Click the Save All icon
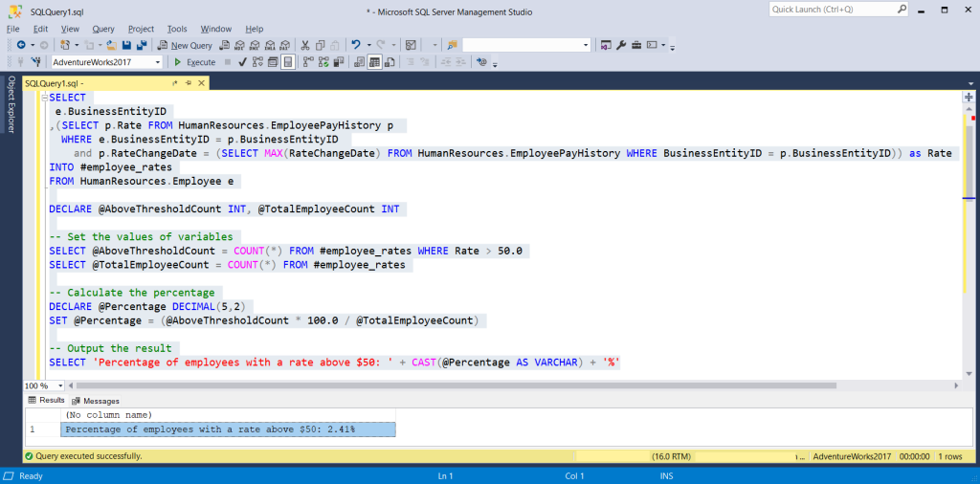This screenshot has height=484, width=980. point(142,45)
